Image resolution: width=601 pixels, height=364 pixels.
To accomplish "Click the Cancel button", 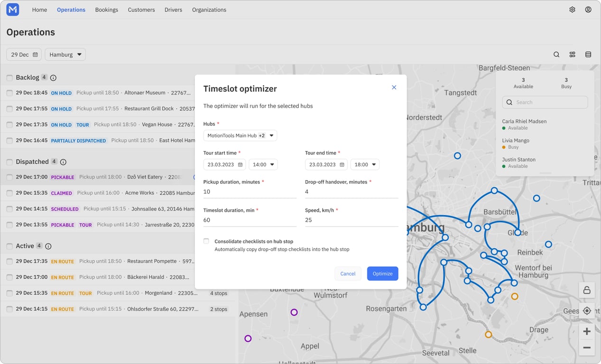I will pyautogui.click(x=348, y=273).
